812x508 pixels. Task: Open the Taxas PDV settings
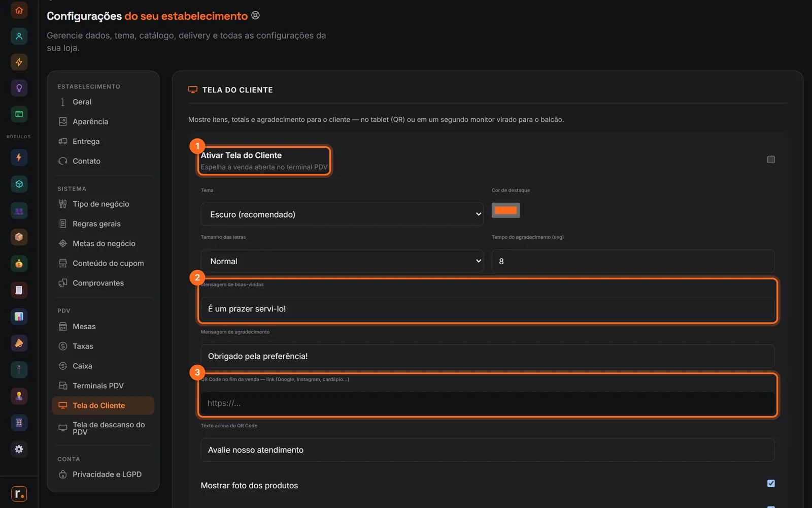coord(103,346)
